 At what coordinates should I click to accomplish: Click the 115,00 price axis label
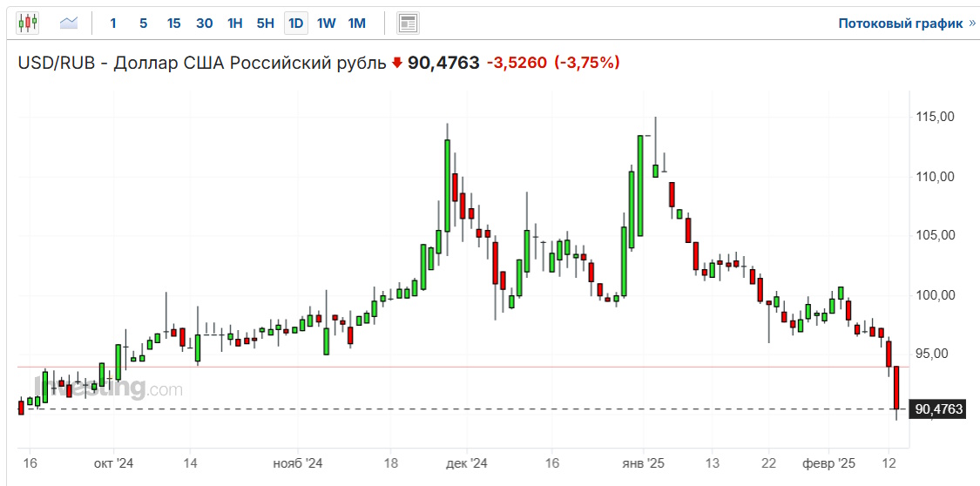tap(936, 117)
